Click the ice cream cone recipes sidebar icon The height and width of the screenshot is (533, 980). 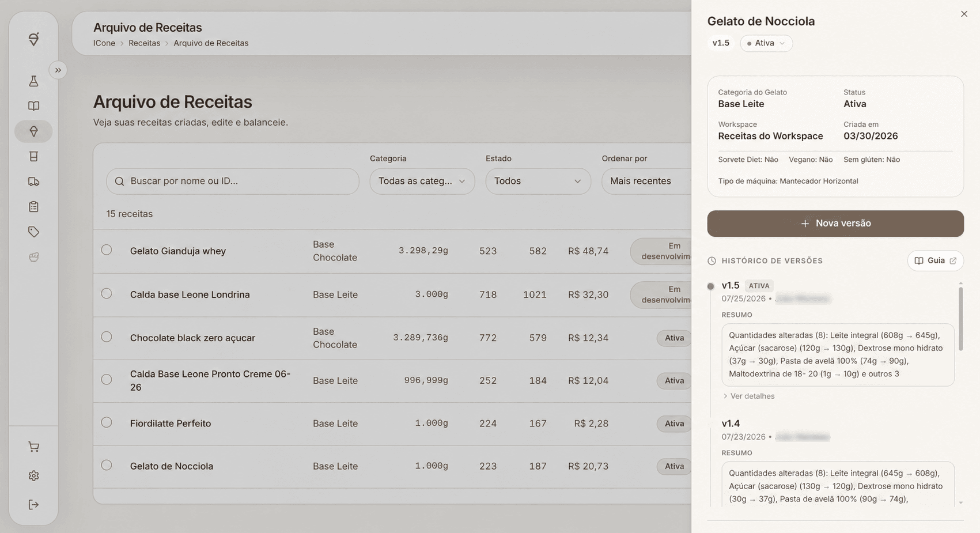click(33, 131)
